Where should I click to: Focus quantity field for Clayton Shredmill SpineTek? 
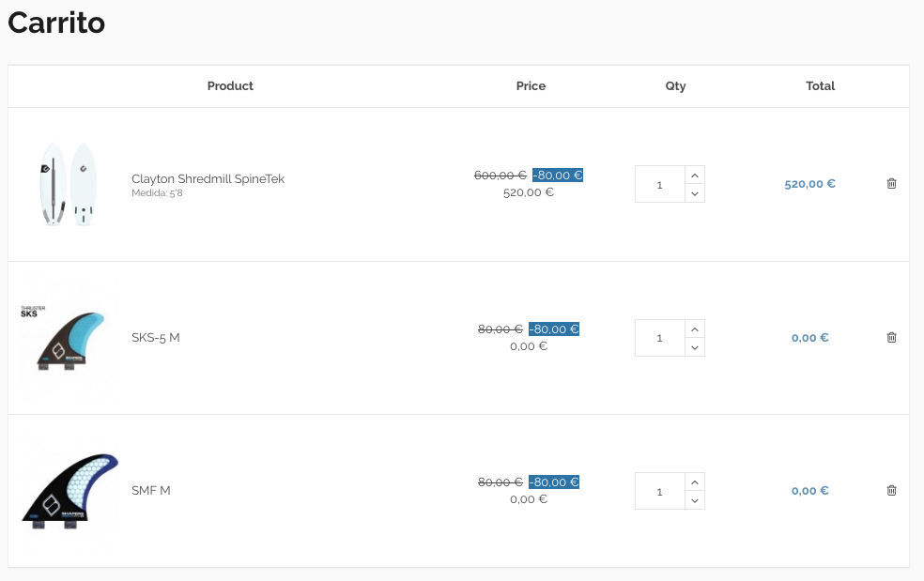(x=660, y=184)
